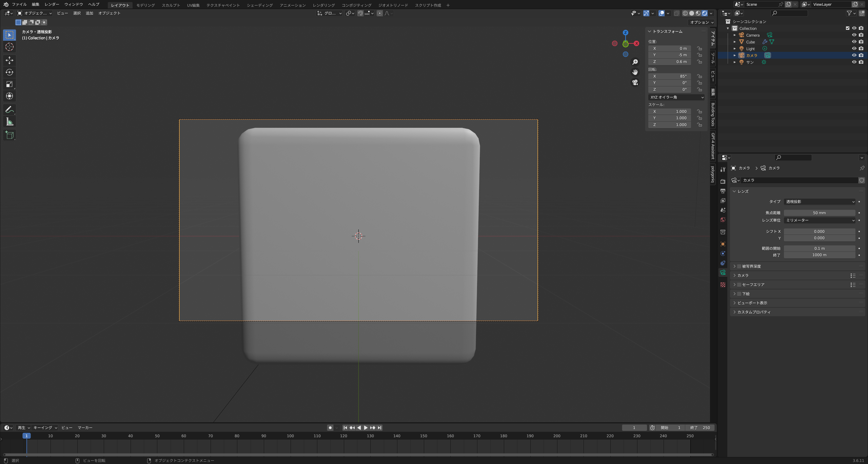Open the レンズ タイプ 透視投影 dropdown
Image resolution: width=868 pixels, height=464 pixels.
click(x=820, y=202)
